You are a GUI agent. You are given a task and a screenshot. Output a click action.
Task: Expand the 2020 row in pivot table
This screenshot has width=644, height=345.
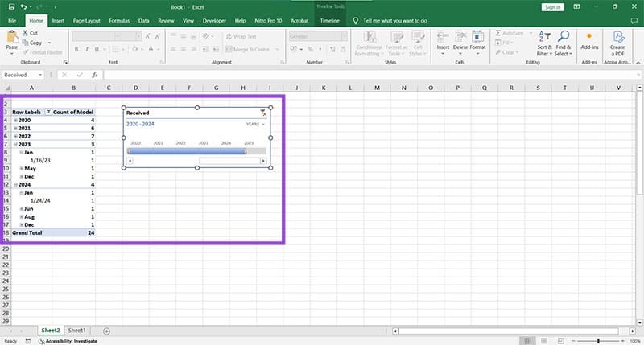pos(15,120)
